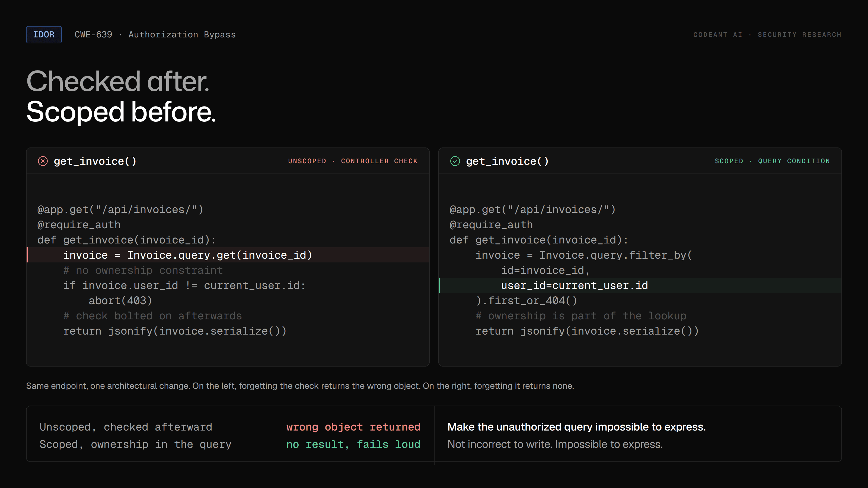The image size is (868, 488).
Task: Click 'Make the unauthorized query impossible' statement
Action: 576,427
